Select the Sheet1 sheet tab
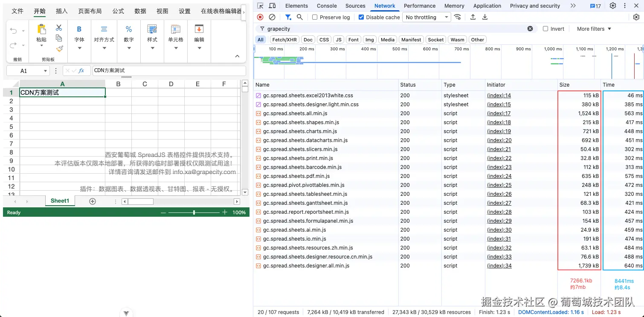 point(60,201)
